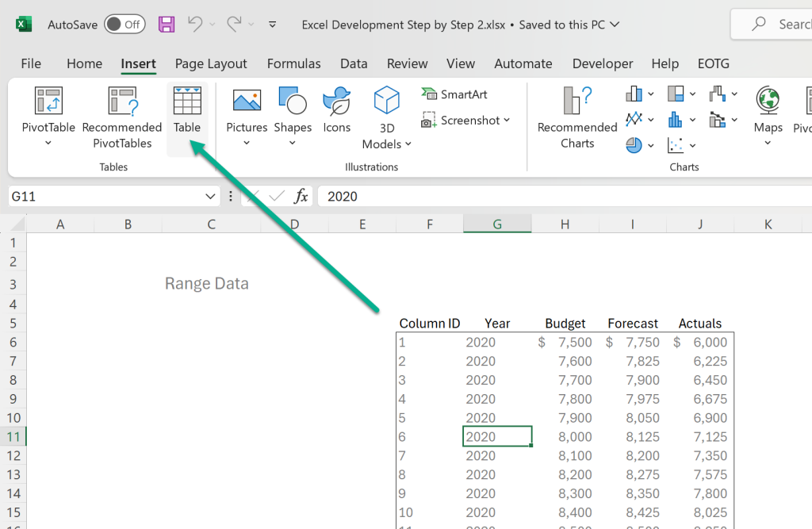Open the Maps chart option
Image resolution: width=812 pixels, height=529 pixels.
(768, 109)
